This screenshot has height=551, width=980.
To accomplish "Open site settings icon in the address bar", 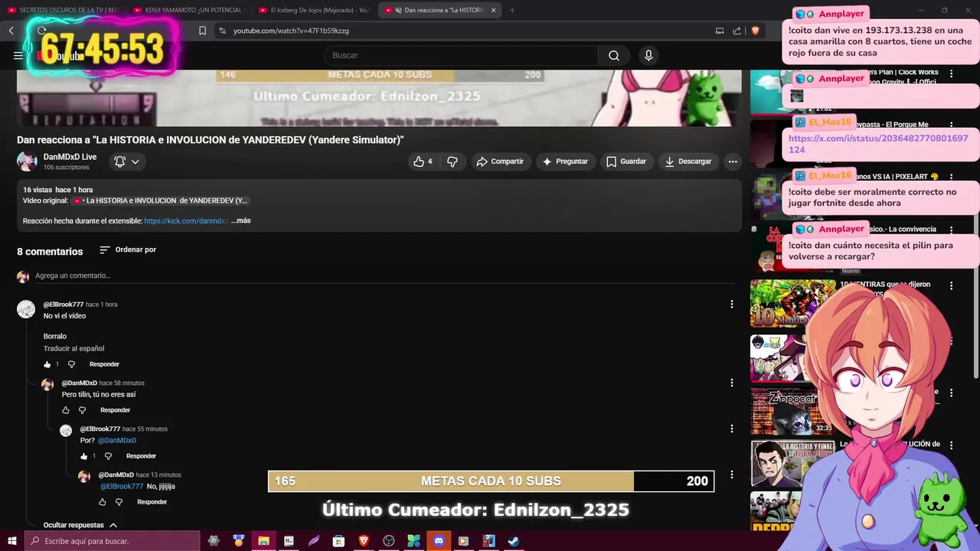I will click(x=222, y=31).
